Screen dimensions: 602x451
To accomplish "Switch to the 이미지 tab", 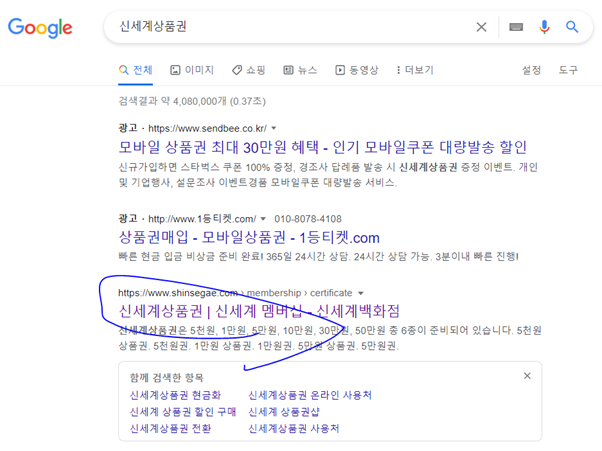I will pyautogui.click(x=192, y=70).
